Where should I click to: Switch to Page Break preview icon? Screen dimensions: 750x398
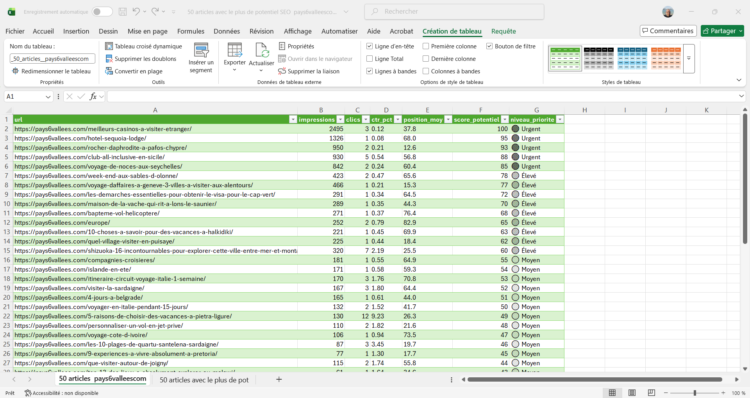(x=651, y=393)
